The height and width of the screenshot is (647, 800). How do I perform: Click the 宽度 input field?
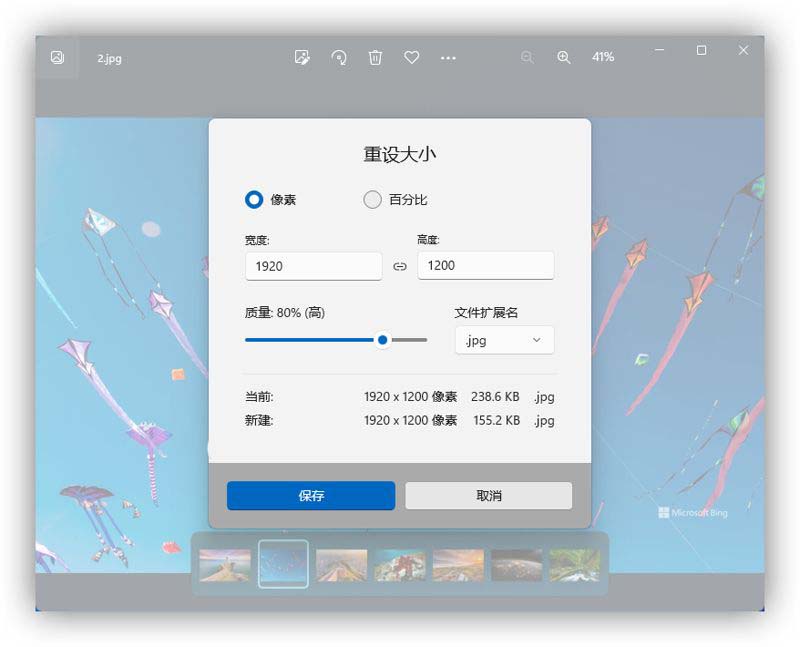pyautogui.click(x=313, y=266)
